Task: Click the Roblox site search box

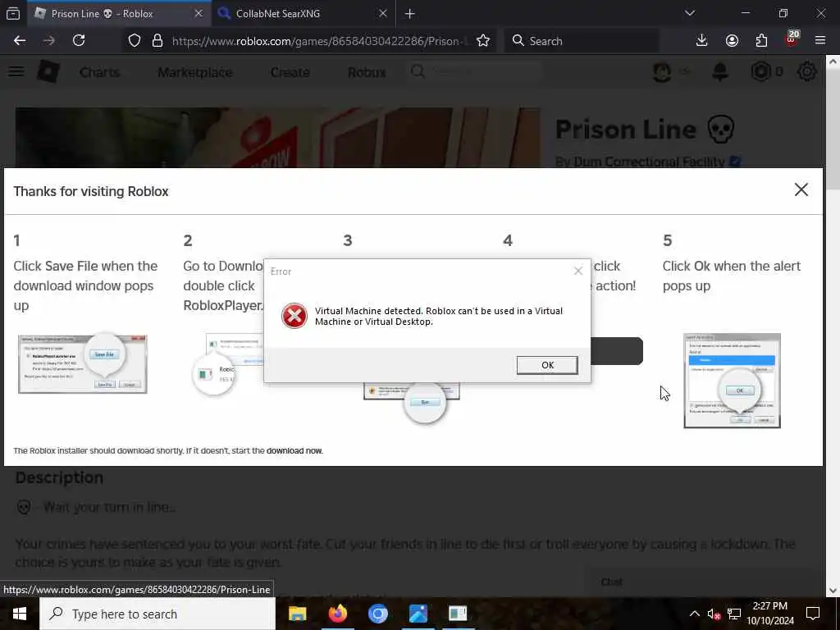Action: [x=476, y=71]
